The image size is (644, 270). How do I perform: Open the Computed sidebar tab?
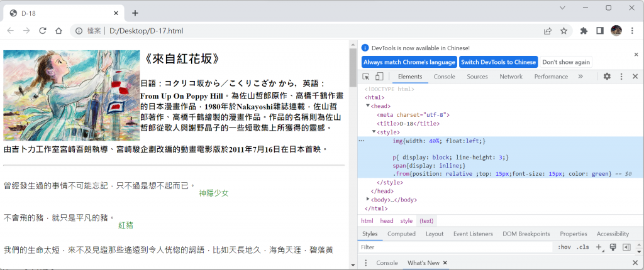pos(401,234)
